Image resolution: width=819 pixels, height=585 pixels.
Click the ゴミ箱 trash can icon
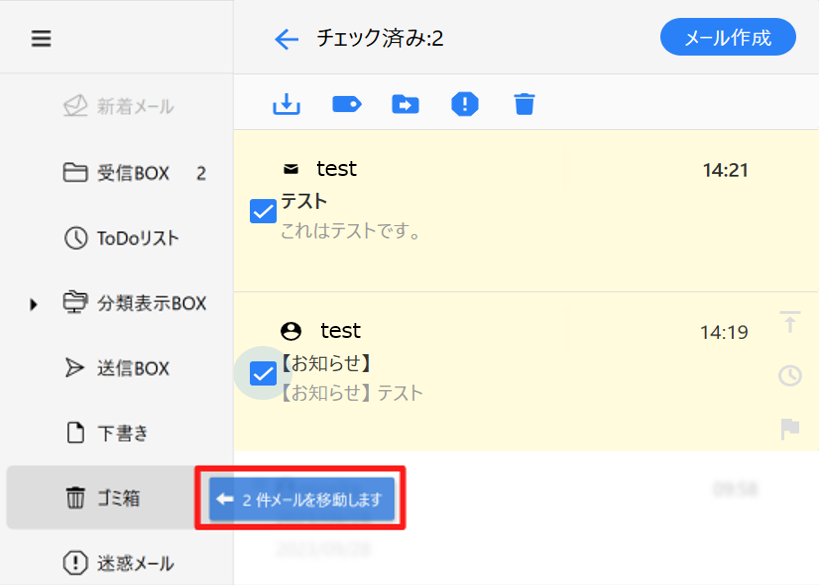(x=75, y=497)
